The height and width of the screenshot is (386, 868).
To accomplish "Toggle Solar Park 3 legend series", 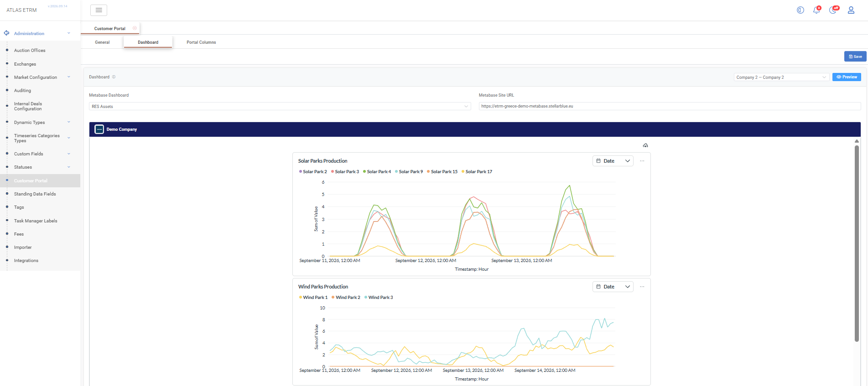I will click(345, 172).
